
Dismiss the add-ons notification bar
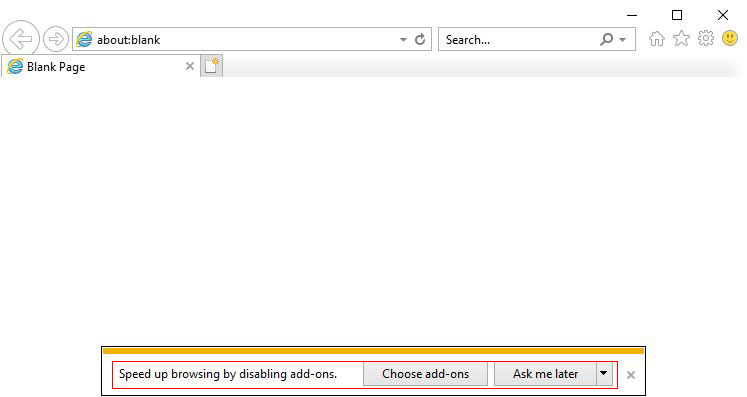631,375
